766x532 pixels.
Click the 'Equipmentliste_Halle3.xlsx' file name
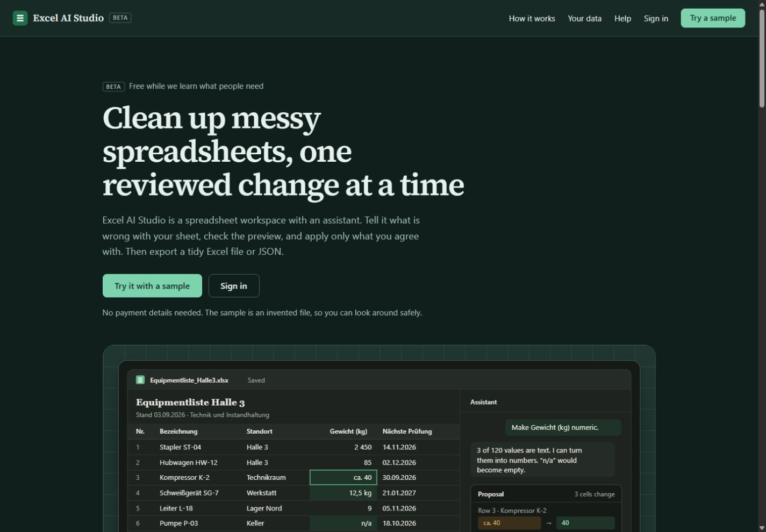[189, 380]
